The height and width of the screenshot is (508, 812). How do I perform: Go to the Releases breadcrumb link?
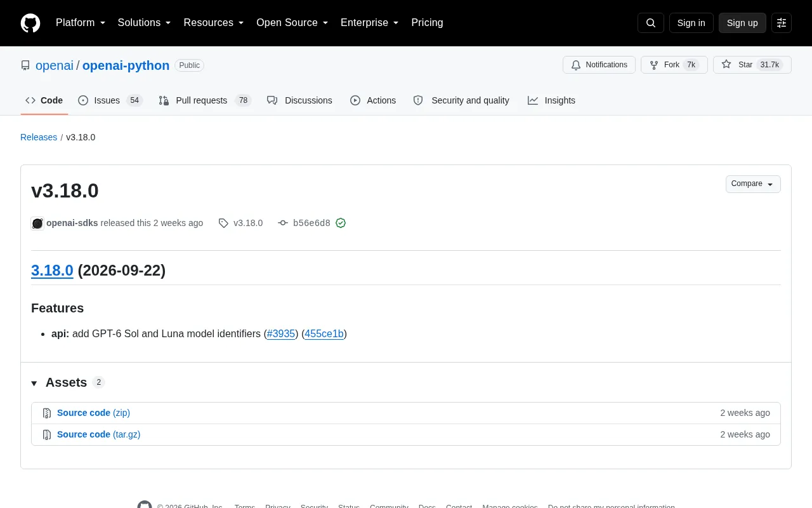(x=39, y=137)
